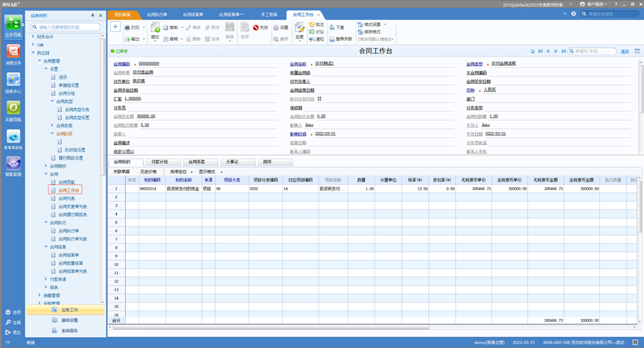
Task: Click the grid horizontal scrollbar
Action: tap(271, 327)
